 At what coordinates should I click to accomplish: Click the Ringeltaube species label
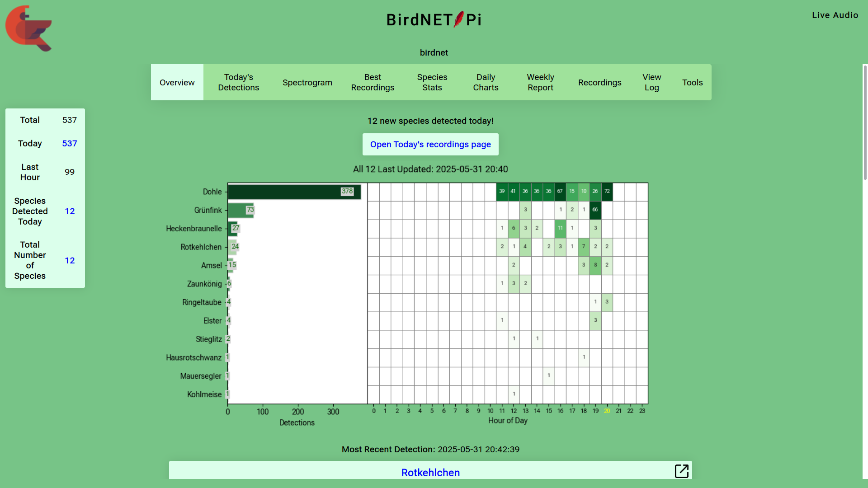click(202, 302)
